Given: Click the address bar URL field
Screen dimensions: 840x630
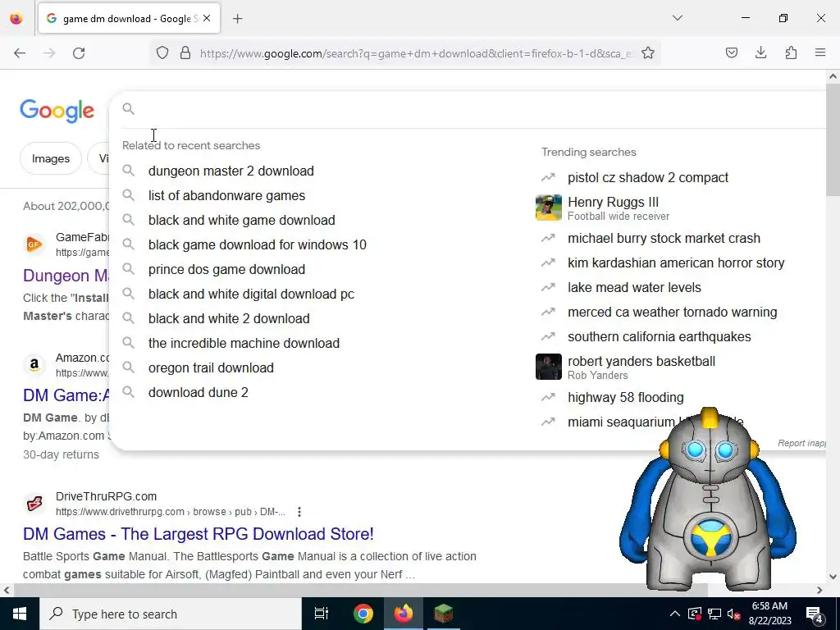Looking at the screenshot, I should (416, 53).
